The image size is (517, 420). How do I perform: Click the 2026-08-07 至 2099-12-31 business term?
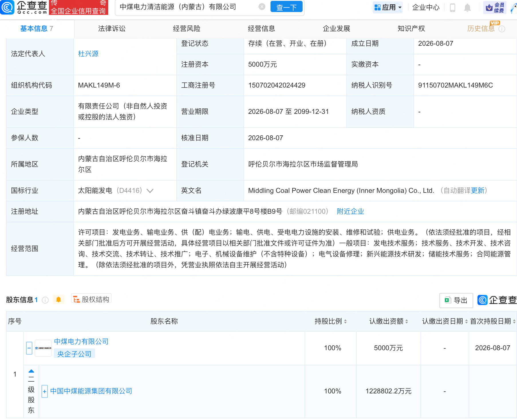(289, 112)
